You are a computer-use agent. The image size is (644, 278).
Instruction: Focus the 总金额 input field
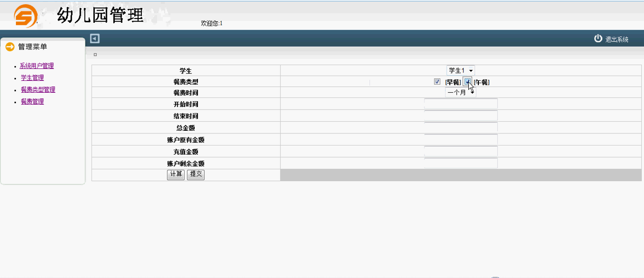tap(461, 128)
